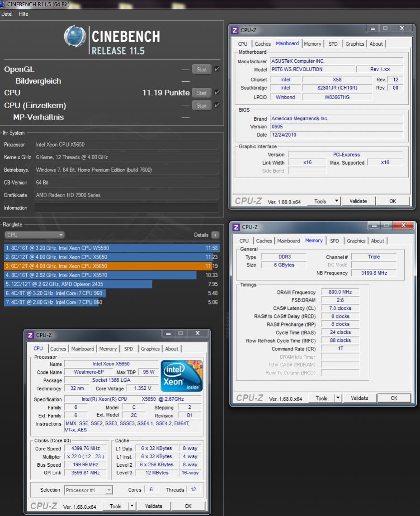Select ranking row AMD Opteron 2435
The height and width of the screenshot is (516, 420).
(112, 284)
